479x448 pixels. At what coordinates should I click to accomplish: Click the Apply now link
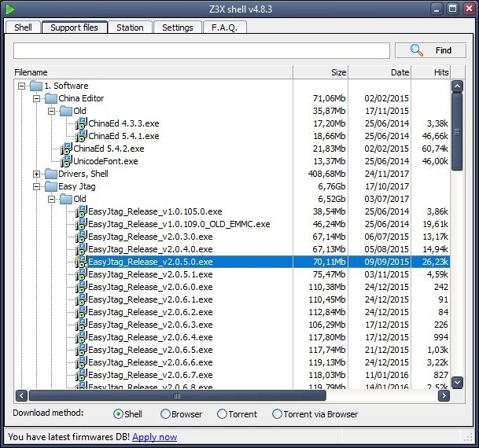155,437
